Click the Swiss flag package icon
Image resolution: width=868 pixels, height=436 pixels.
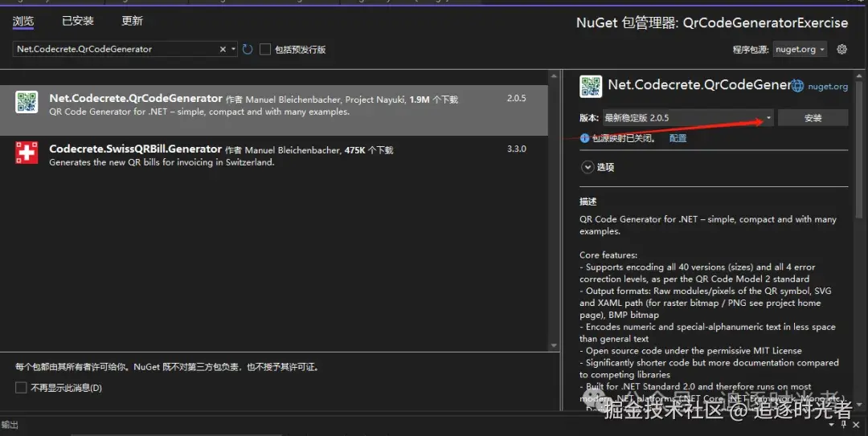[27, 153]
